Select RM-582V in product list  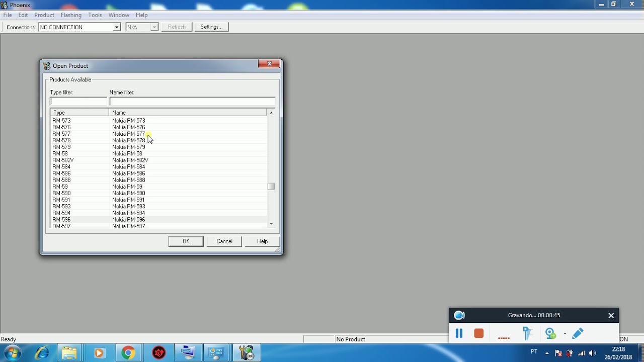click(x=158, y=160)
